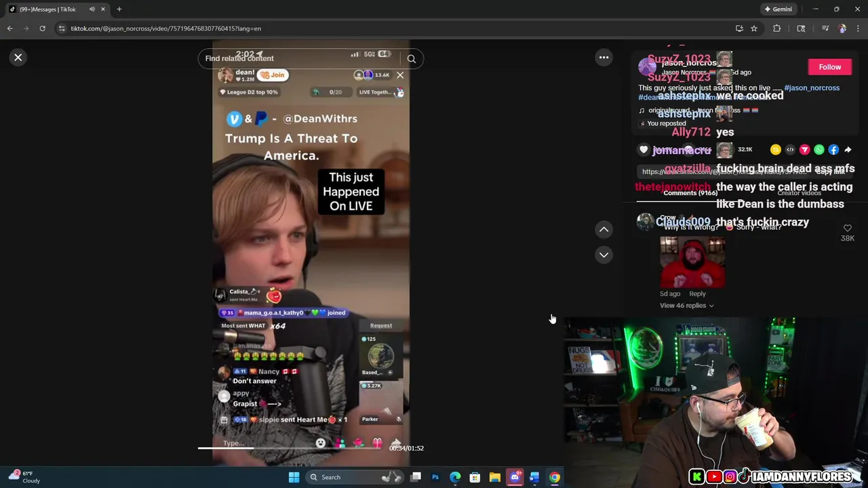Screen dimensions: 868x488
Task: Expand View 46 replies
Action: (686, 306)
